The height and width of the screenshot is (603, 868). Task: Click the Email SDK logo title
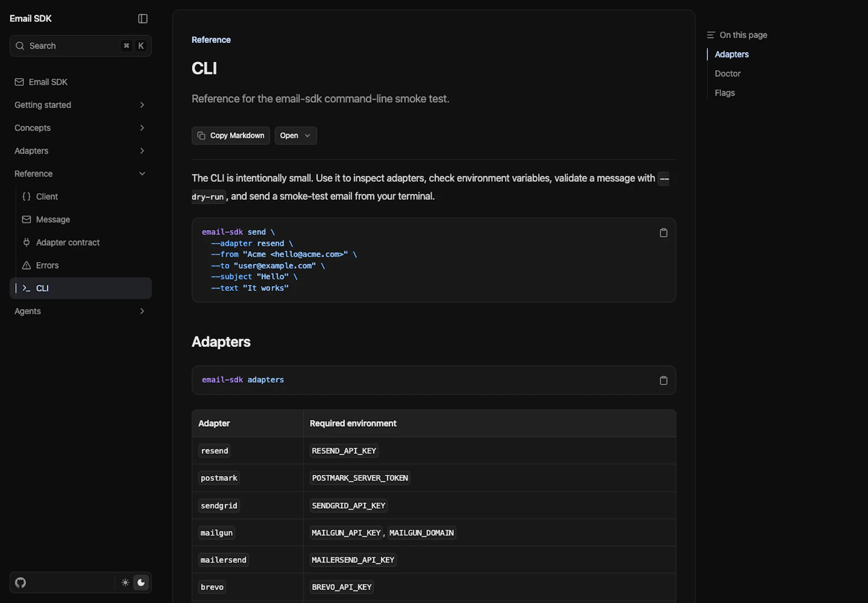click(x=30, y=18)
